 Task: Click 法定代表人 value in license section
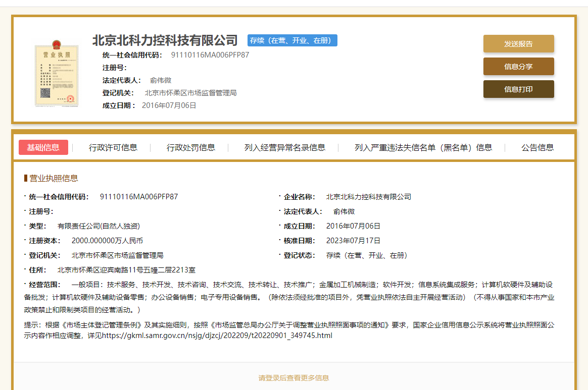[x=344, y=211]
